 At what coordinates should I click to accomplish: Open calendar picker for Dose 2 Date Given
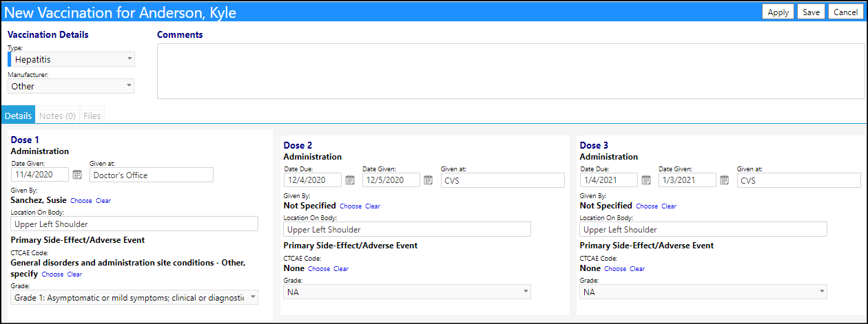point(428,180)
